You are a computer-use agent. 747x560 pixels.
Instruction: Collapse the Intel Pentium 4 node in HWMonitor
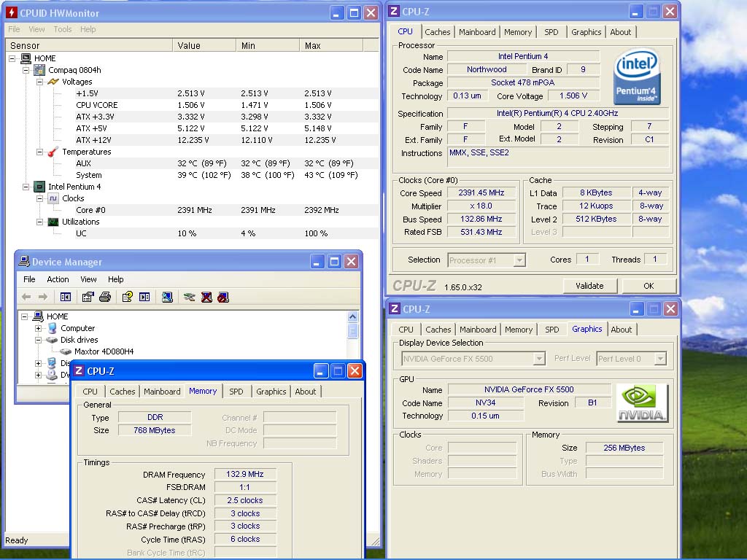tap(26, 187)
